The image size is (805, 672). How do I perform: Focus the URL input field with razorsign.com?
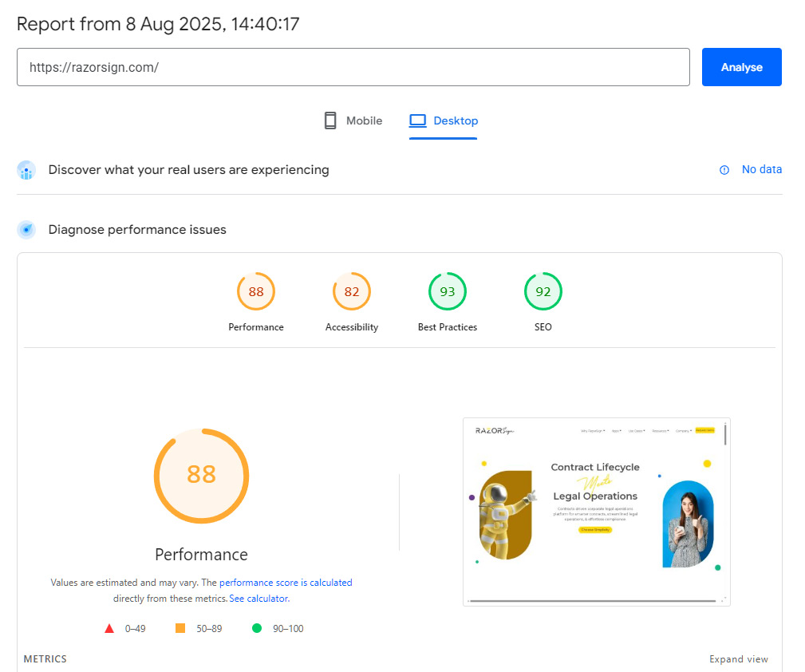tap(353, 67)
